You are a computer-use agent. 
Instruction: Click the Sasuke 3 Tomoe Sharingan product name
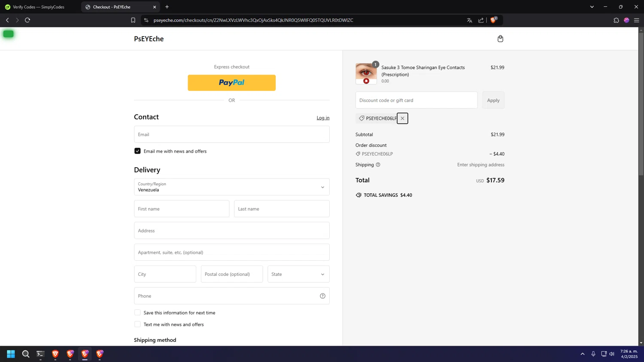click(x=423, y=71)
